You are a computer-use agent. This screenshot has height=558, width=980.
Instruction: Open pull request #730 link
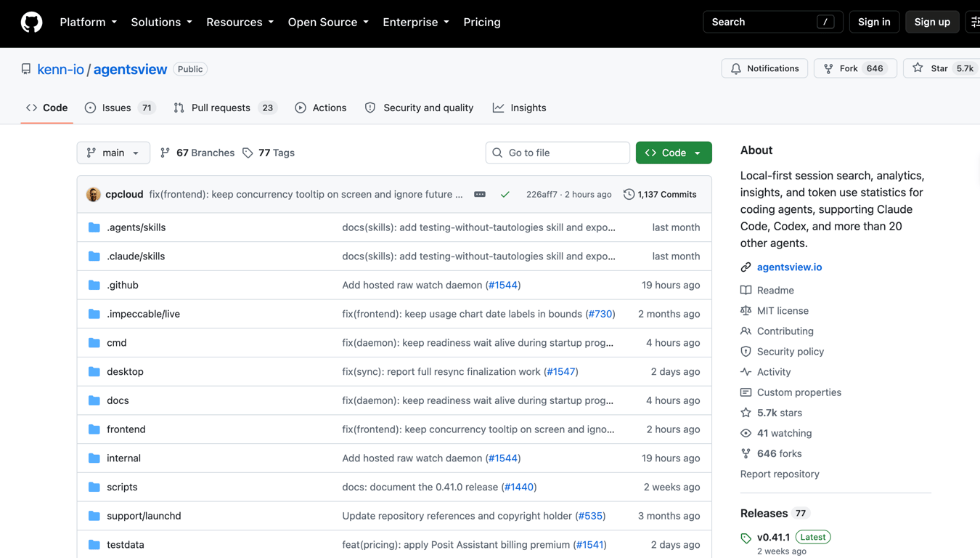pos(600,314)
